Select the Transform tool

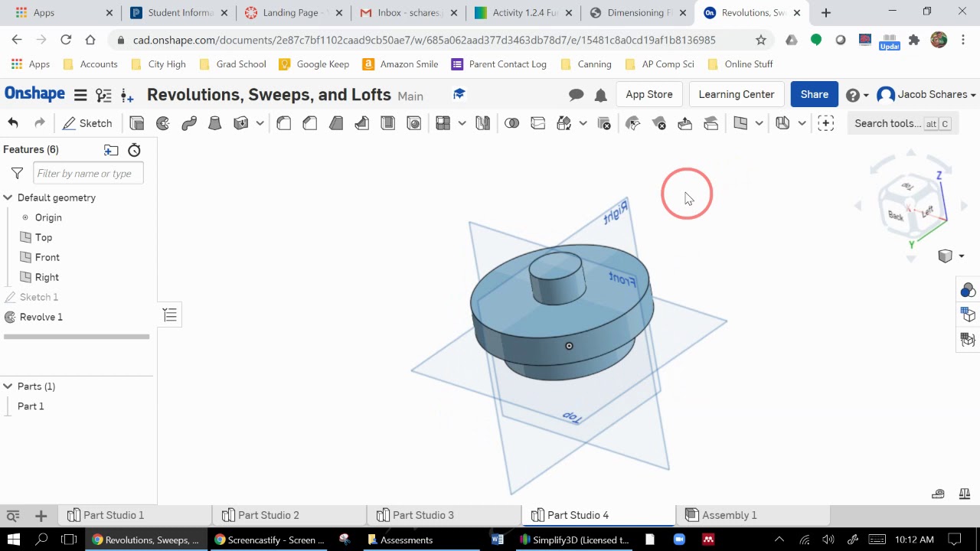pyautogui.click(x=564, y=123)
